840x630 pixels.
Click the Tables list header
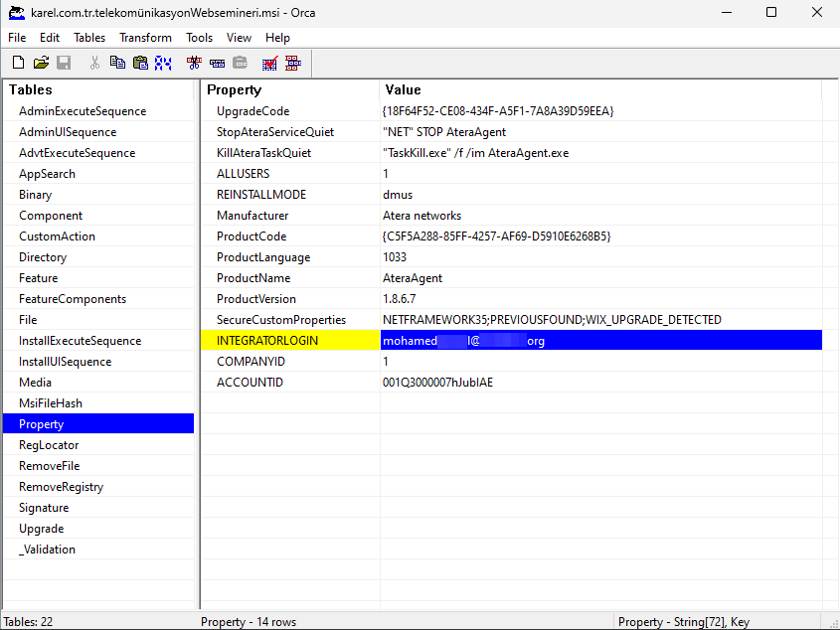[x=98, y=89]
